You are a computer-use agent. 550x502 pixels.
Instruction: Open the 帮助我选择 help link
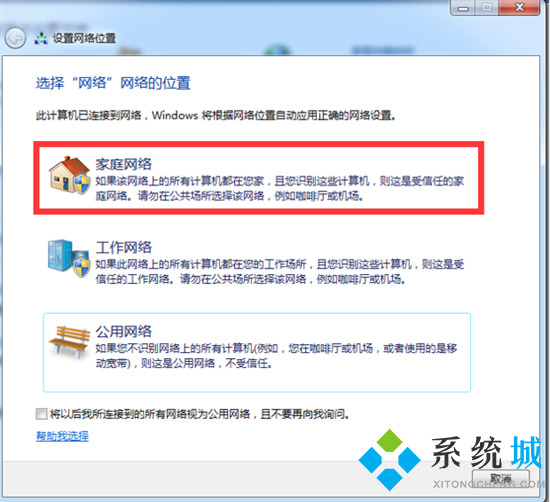coord(62,436)
